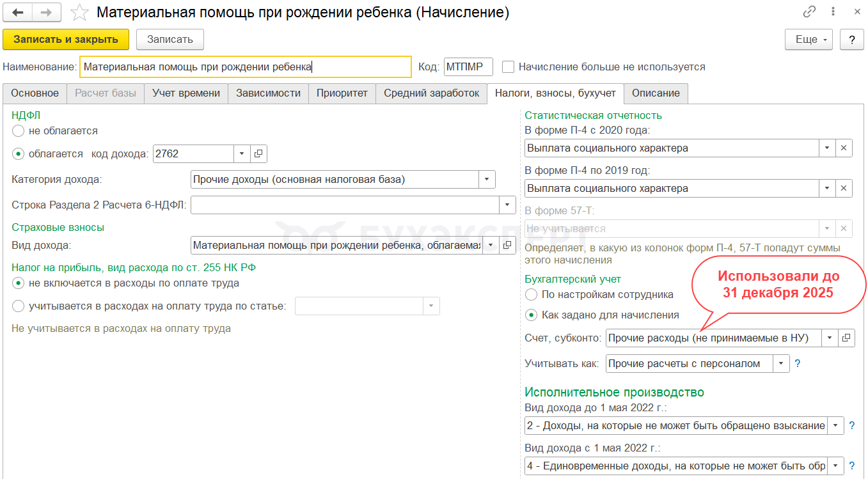Open 'Строка Раздела 2 Расчета 6-НДФЛ' dropdown
Screen dimensions: 868x479
point(507,205)
